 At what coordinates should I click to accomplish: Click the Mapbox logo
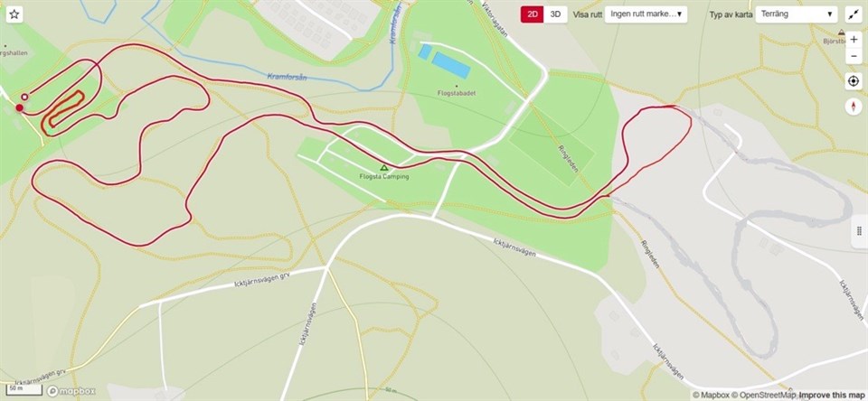point(71,391)
